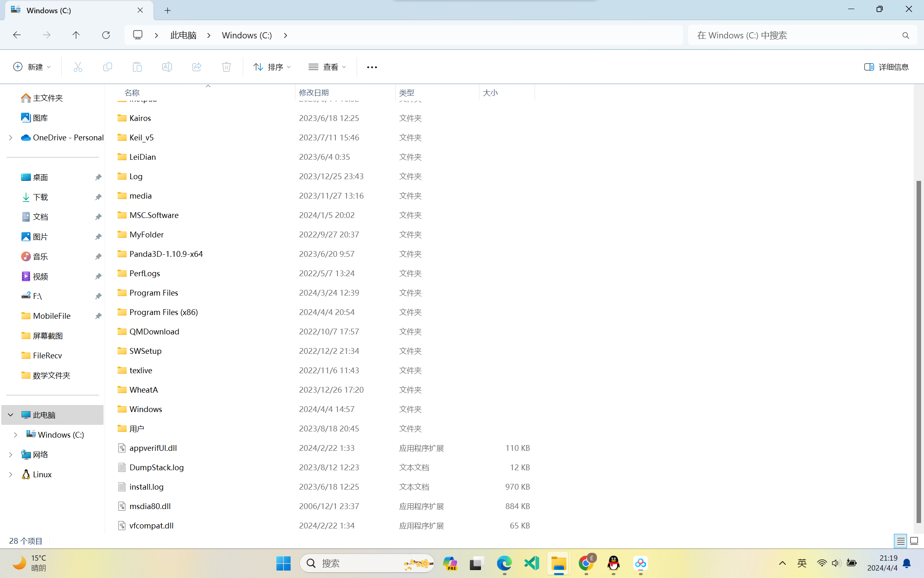Sort by 类型 column header

click(x=437, y=92)
